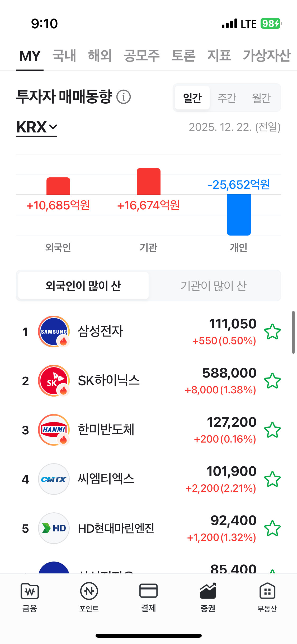Open the 해외 top menu tab
The height and width of the screenshot is (644, 297).
pos(100,56)
